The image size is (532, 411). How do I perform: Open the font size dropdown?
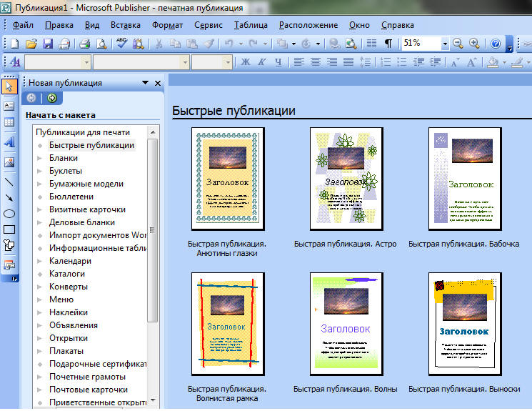pyautogui.click(x=228, y=62)
